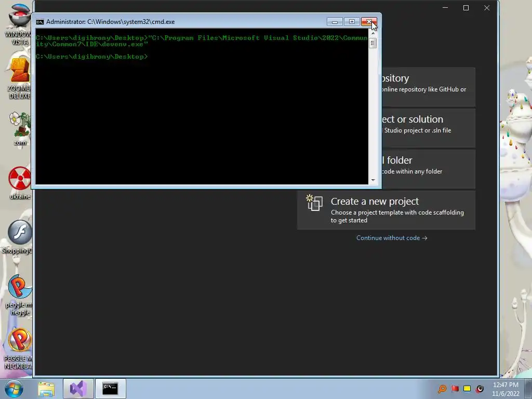Open Windows Explorer from the taskbar
Image resolution: width=532 pixels, height=399 pixels.
[46, 389]
